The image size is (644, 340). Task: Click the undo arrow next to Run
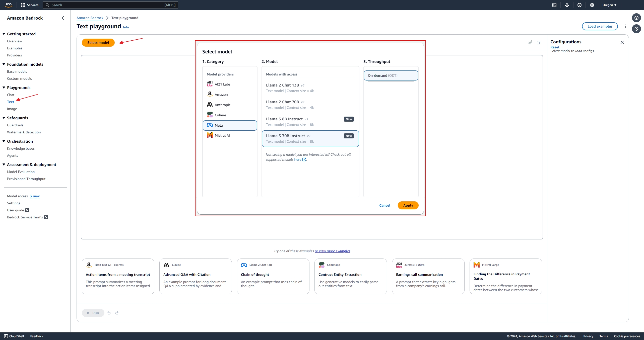[109, 313]
